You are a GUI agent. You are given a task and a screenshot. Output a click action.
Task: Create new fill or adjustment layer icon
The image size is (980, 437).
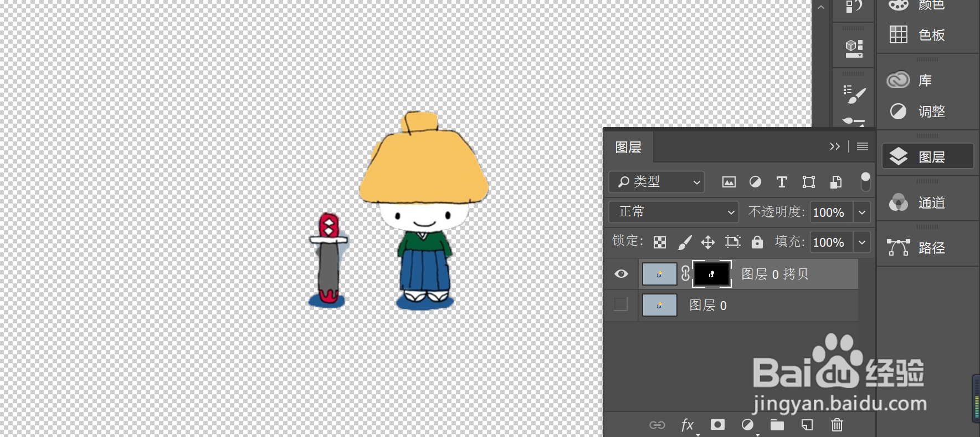747,425
